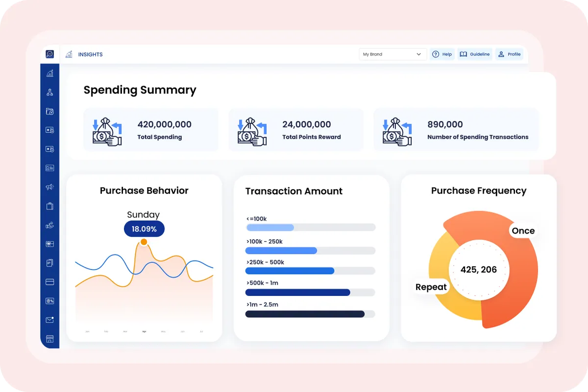Image resolution: width=588 pixels, height=392 pixels.
Task: Open the credit card sidebar icon
Action: [x=49, y=282]
